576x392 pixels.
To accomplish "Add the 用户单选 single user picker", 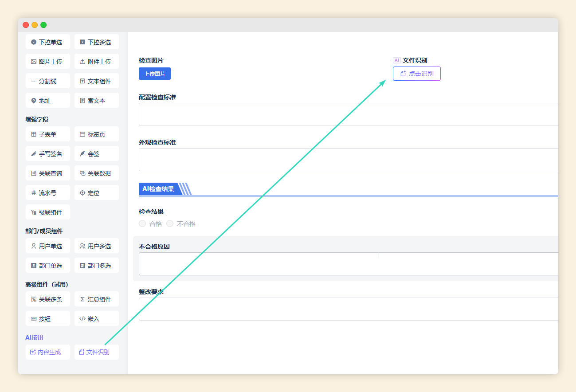I will 48,246.
